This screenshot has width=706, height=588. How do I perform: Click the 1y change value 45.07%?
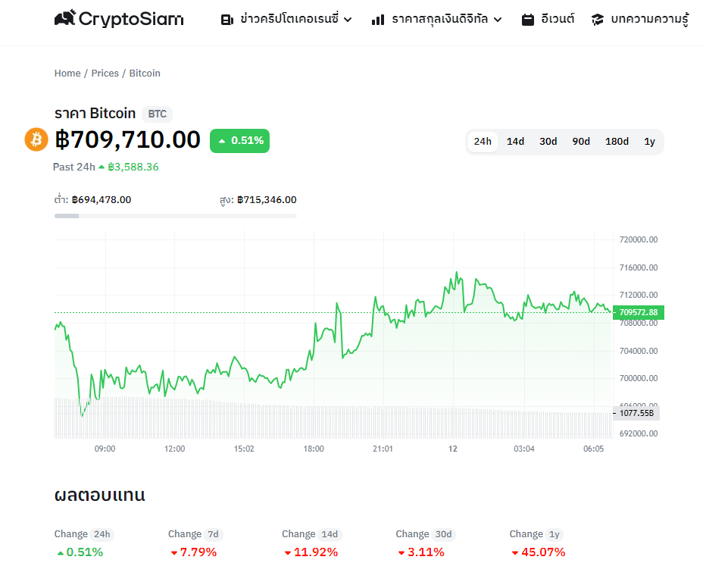[x=543, y=552]
